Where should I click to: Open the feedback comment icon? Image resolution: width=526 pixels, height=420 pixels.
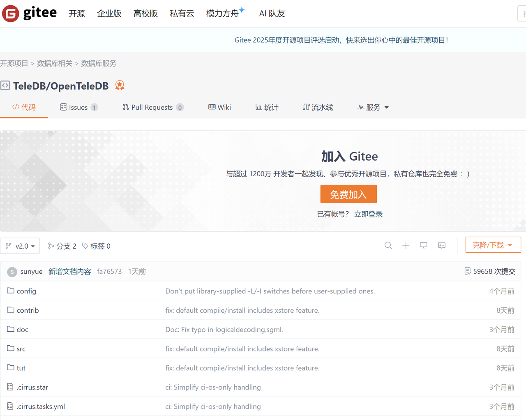(441, 245)
